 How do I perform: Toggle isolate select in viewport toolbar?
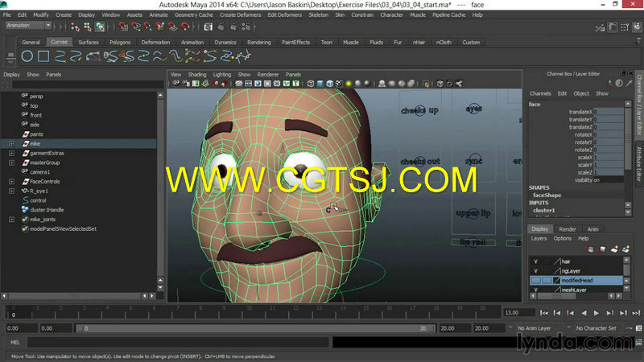click(426, 84)
